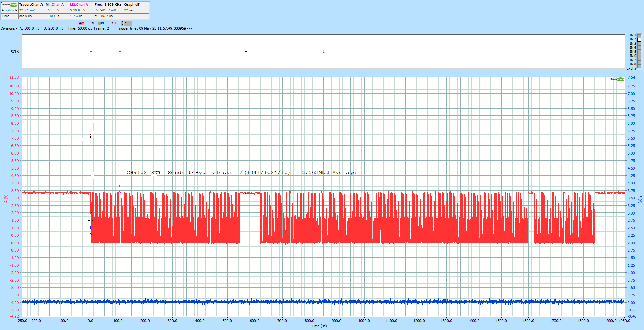Click the 'Graph dT' header cell

pos(136,5)
